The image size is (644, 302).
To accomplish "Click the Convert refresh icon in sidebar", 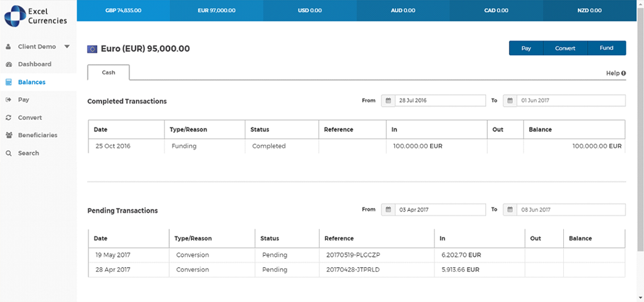I will [x=9, y=118].
